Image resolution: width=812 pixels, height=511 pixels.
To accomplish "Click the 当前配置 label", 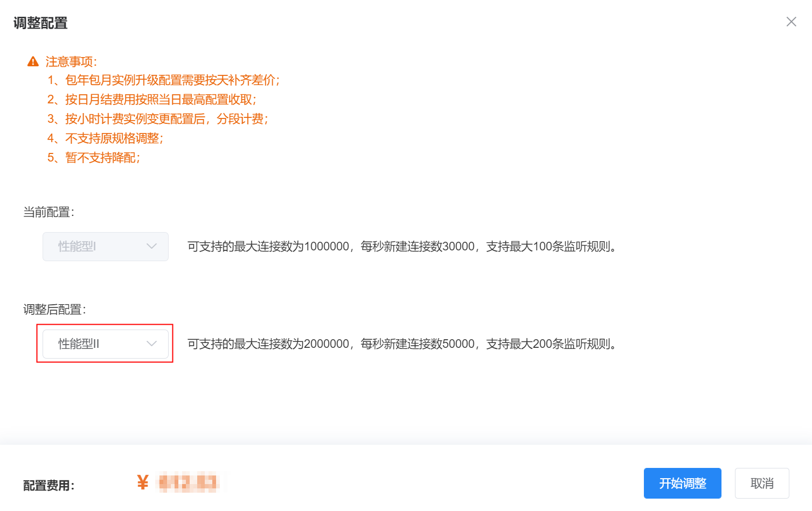I will [x=48, y=212].
